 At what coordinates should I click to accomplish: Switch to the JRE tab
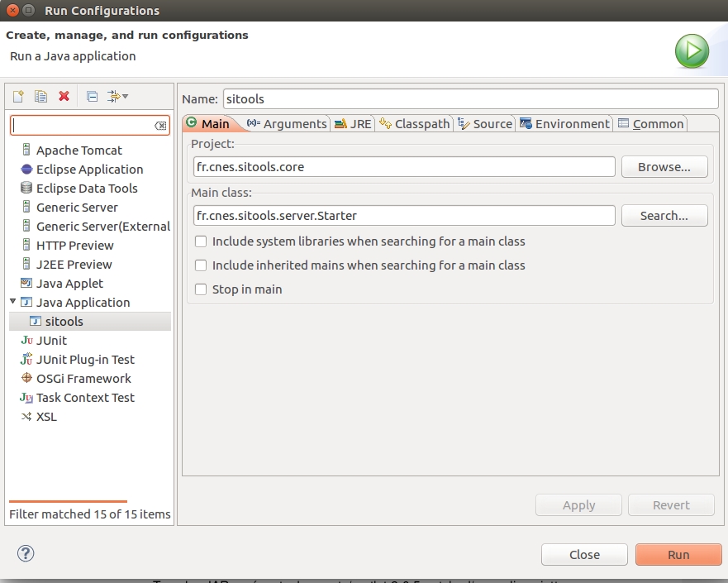(x=353, y=124)
